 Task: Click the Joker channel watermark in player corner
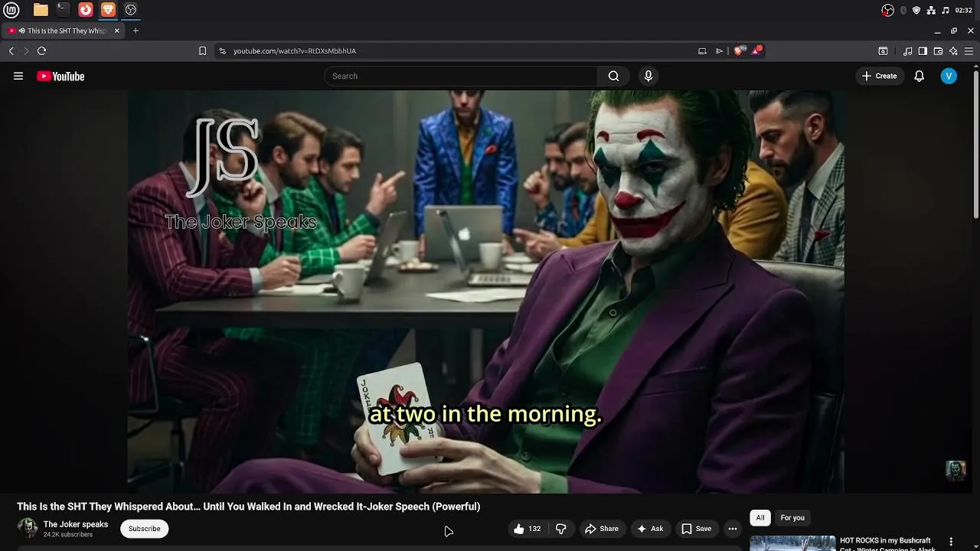pos(955,470)
